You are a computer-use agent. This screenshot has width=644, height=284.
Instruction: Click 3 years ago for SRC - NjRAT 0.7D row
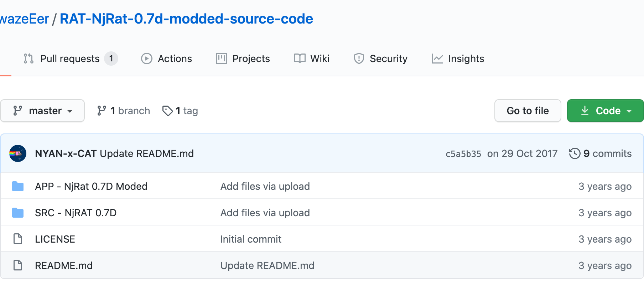tap(605, 213)
